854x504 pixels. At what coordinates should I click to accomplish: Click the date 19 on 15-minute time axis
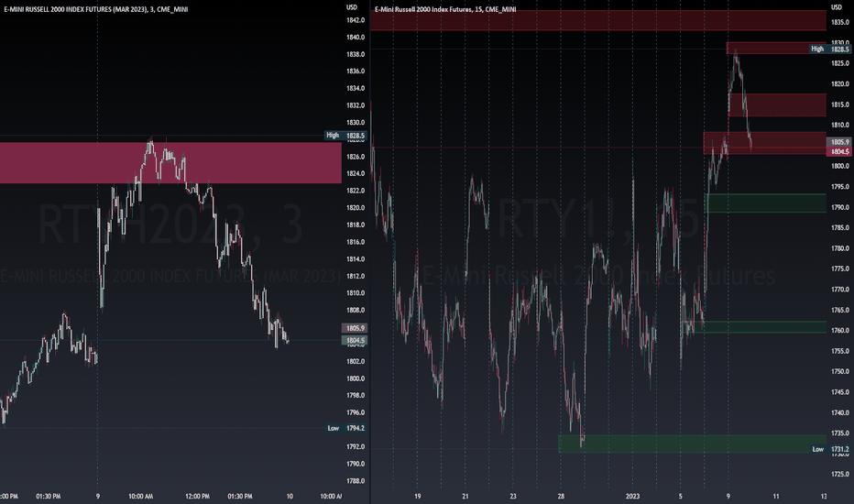tap(417, 497)
